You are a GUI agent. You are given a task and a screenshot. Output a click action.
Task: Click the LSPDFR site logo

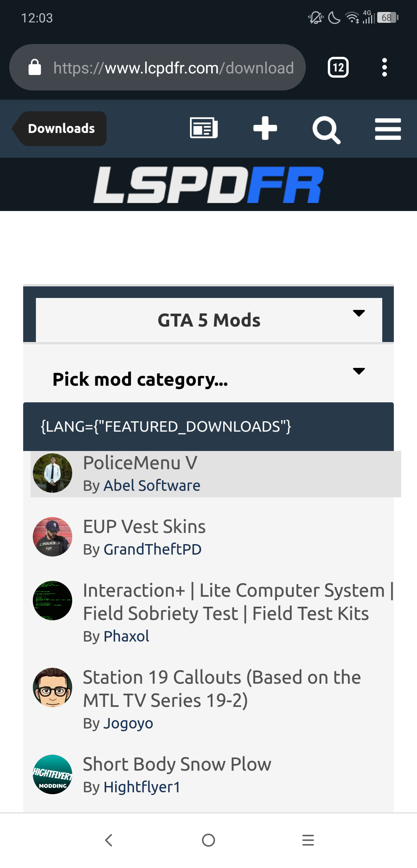[208, 185]
